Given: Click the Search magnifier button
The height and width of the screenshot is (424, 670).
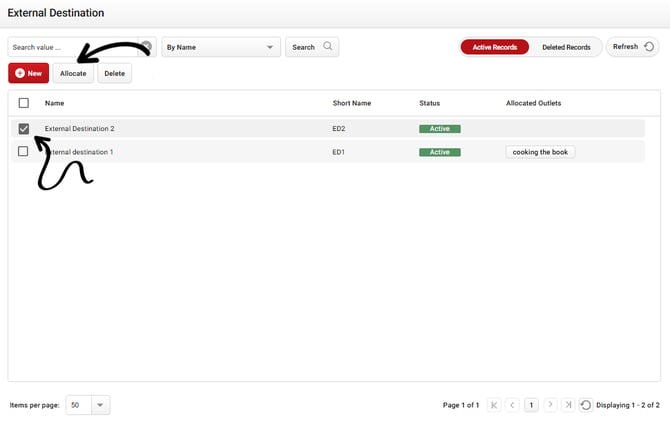Looking at the screenshot, I should tap(312, 47).
